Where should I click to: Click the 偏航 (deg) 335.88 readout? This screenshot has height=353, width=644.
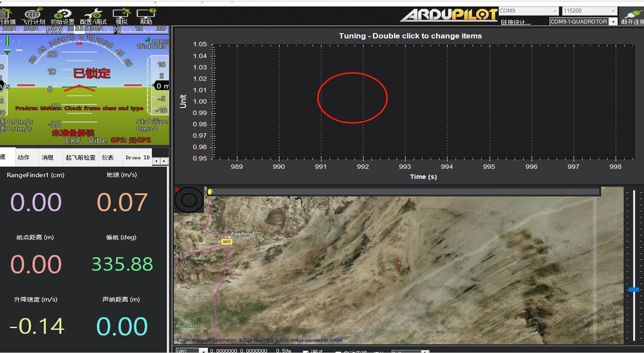122,264
